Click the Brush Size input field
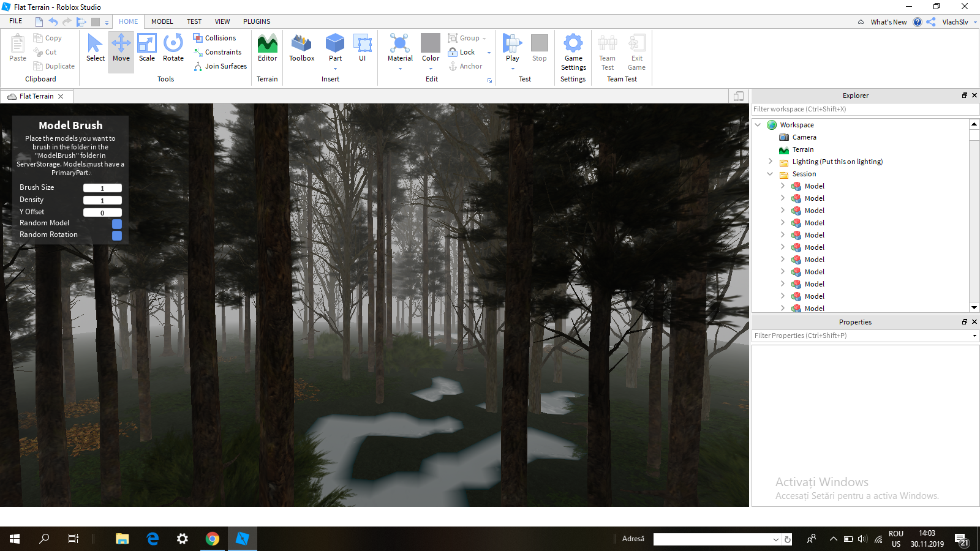Screen dimensions: 980x551 102,188
